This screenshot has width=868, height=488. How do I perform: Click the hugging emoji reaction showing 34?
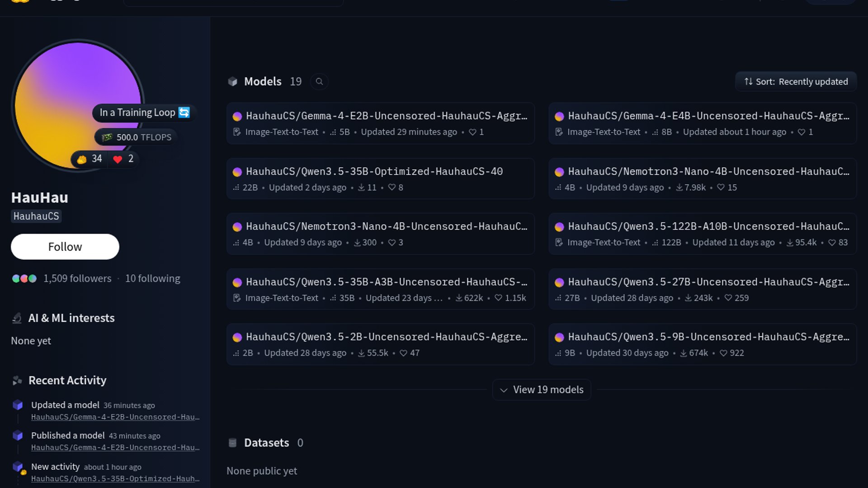point(90,159)
